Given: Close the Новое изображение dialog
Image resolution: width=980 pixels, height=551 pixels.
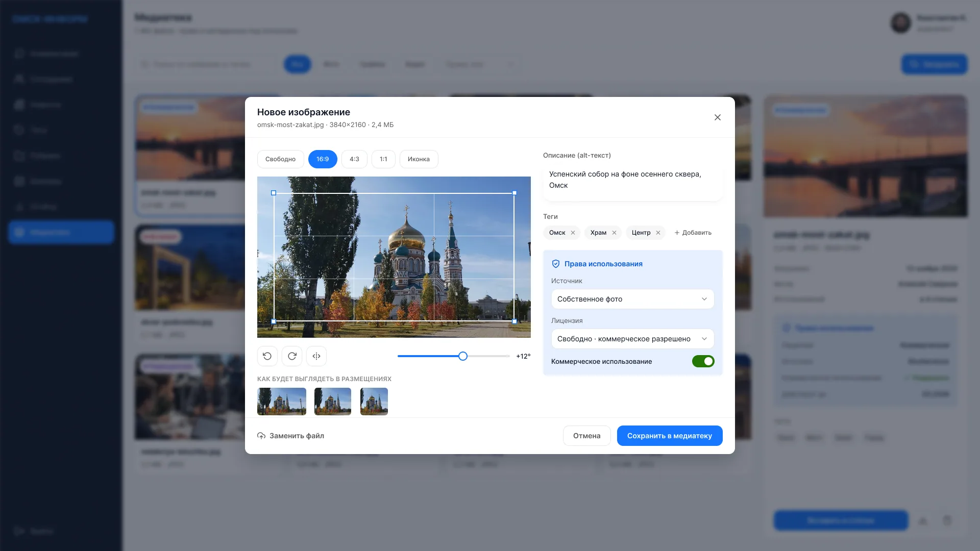Looking at the screenshot, I should click(718, 117).
